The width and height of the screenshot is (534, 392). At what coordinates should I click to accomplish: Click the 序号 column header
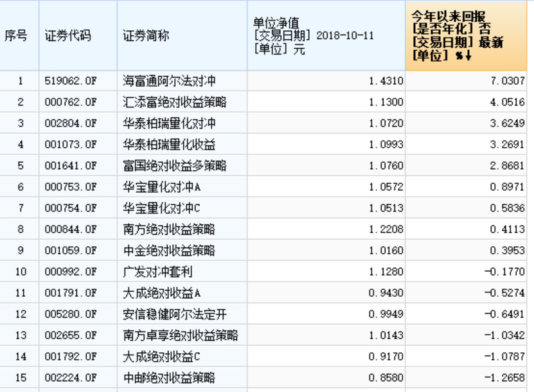point(17,36)
